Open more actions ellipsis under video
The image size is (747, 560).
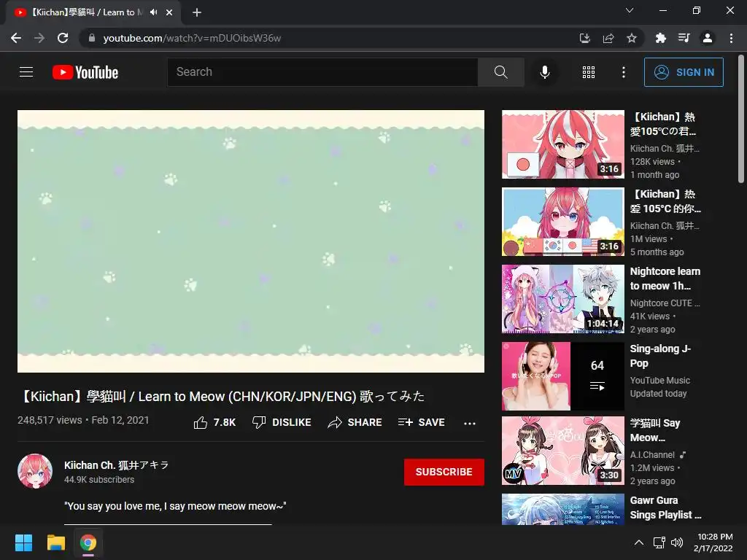click(x=470, y=423)
